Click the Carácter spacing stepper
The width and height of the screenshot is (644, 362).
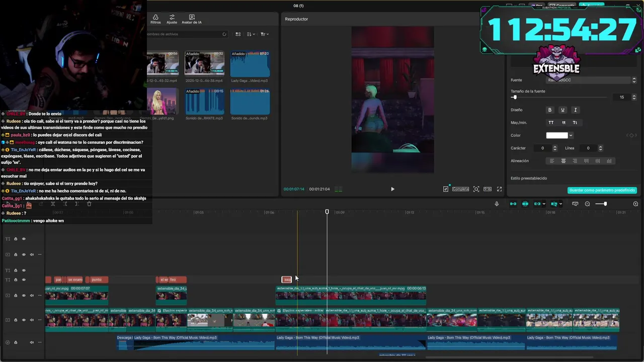point(555,148)
